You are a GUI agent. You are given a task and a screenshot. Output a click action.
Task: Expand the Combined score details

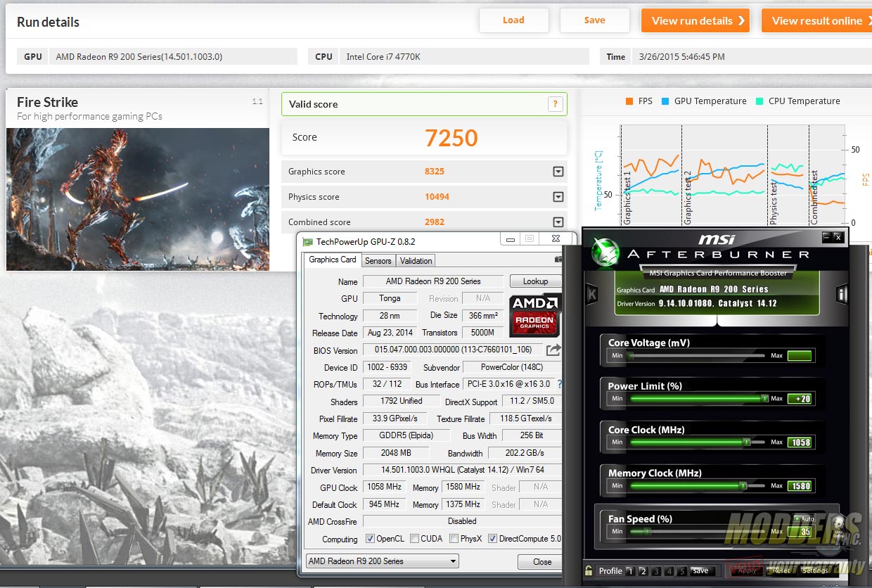pyautogui.click(x=558, y=222)
